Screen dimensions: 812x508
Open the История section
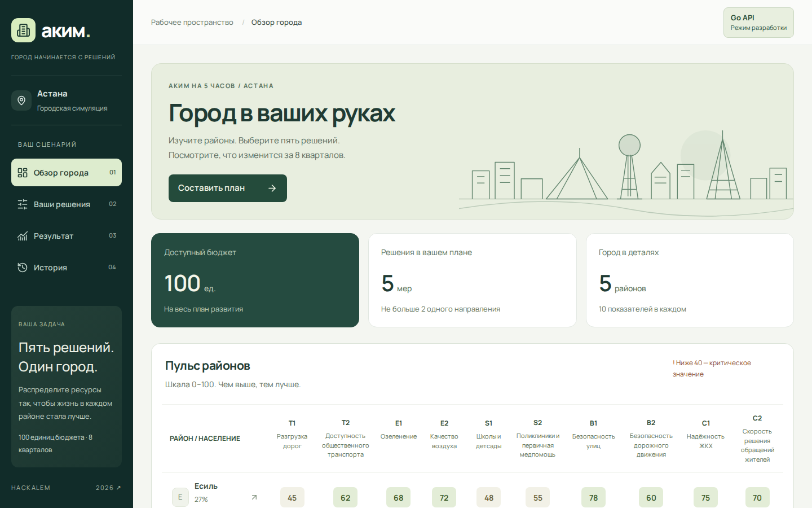(67, 268)
